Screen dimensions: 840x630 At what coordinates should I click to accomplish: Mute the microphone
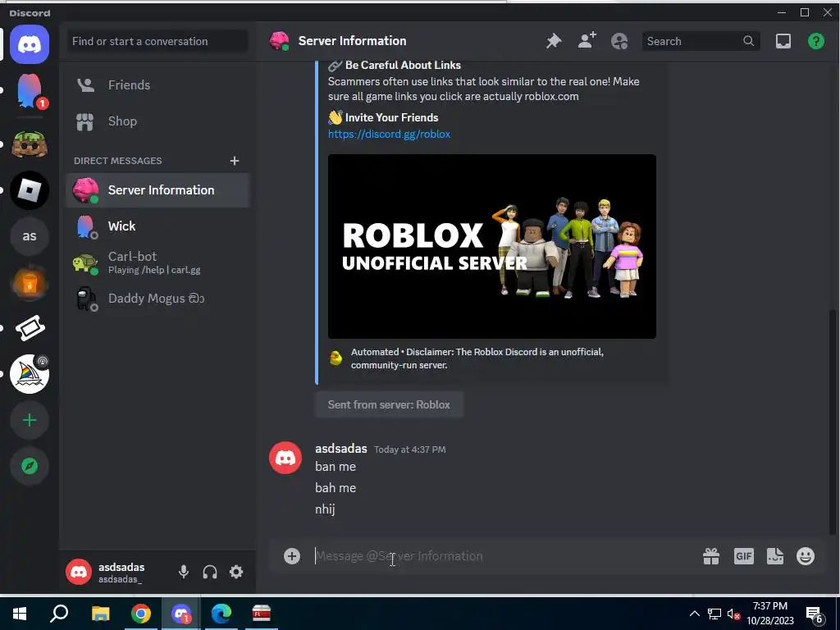click(x=184, y=572)
